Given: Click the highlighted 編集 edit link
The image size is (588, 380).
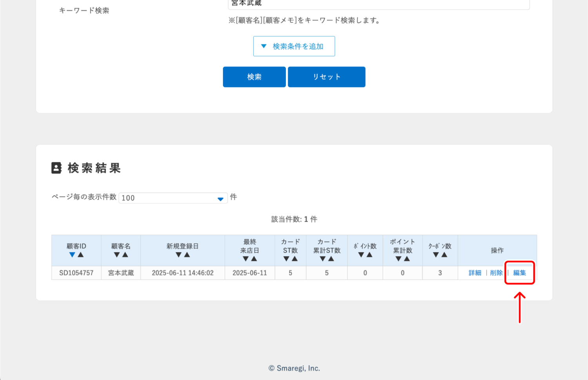Looking at the screenshot, I should point(519,273).
